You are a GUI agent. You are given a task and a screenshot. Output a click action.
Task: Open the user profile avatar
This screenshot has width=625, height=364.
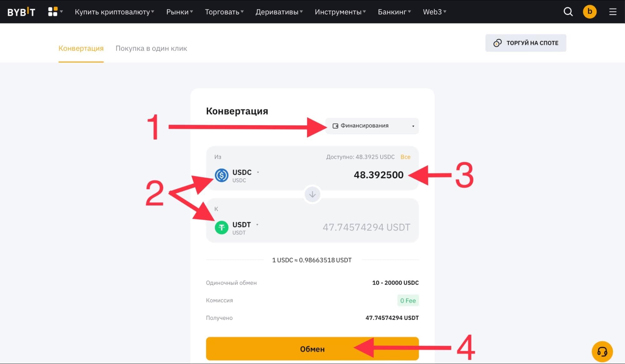[590, 12]
